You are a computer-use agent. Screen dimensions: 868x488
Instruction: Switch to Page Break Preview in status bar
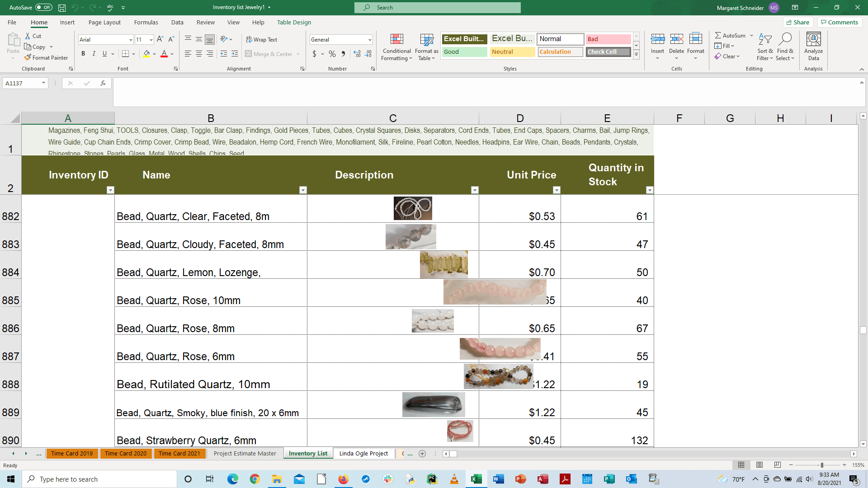pos(778,465)
